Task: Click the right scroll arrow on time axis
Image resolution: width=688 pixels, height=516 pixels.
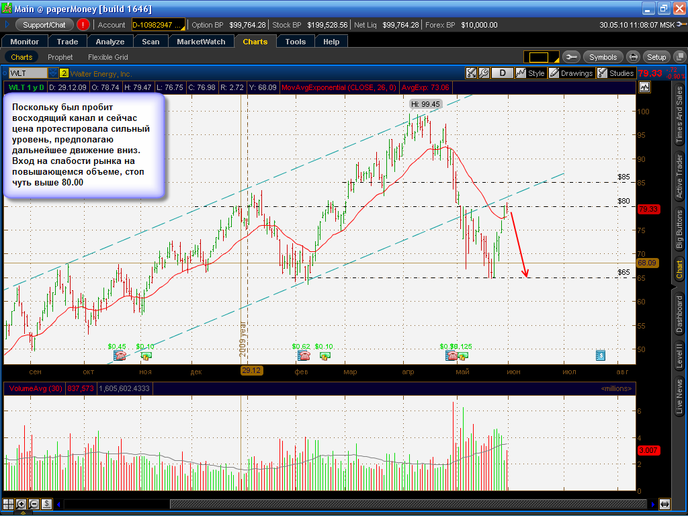Action: tap(653, 504)
